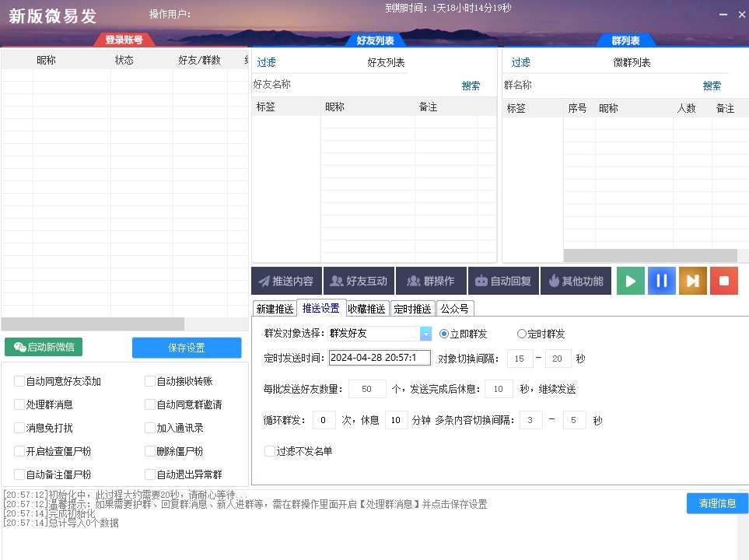Open 其他功能 other functions panel
This screenshot has height=560, width=749.
pos(576,281)
